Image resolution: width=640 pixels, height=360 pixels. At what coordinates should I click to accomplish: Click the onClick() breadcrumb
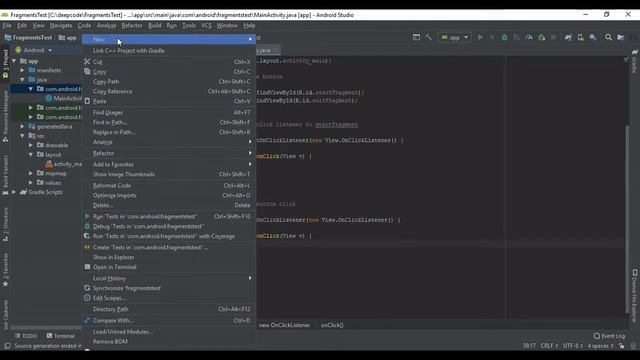click(332, 325)
